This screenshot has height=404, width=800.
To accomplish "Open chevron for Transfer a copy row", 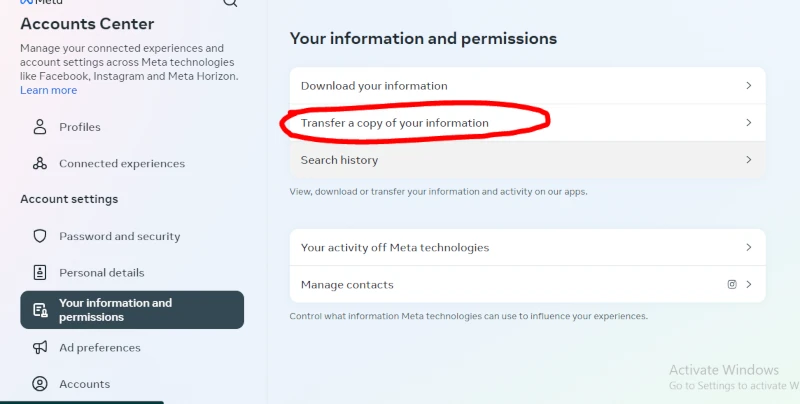I will point(748,123).
